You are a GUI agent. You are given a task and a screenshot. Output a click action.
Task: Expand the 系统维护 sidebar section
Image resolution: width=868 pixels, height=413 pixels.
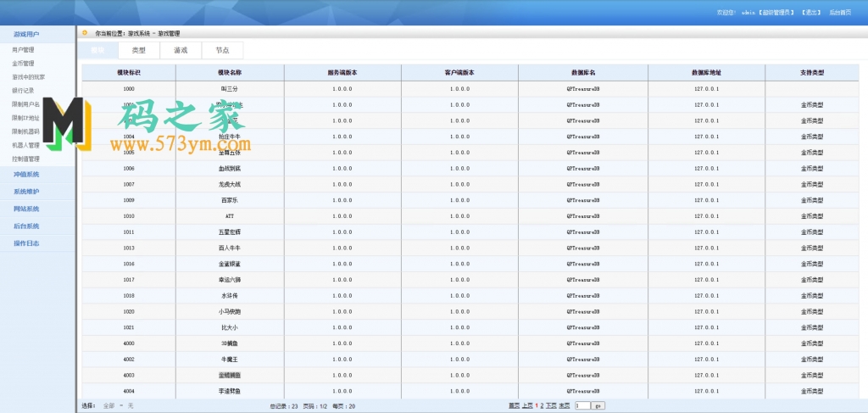[26, 192]
